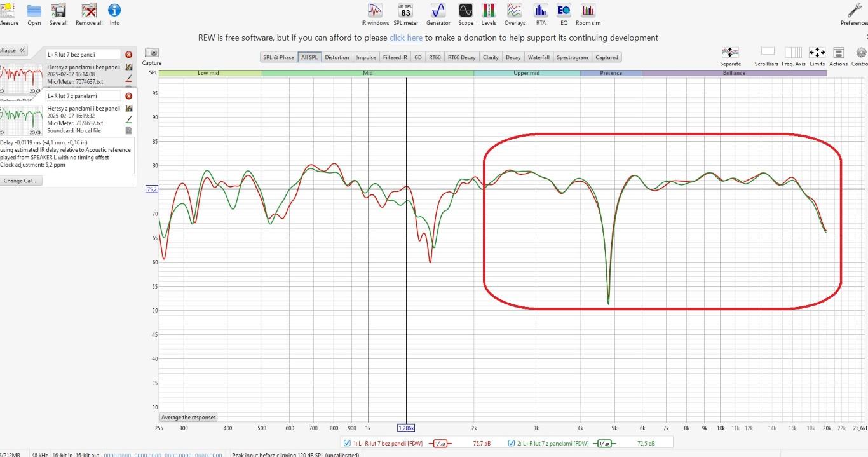Open the Levels meter
This screenshot has width=868, height=457.
489,10
